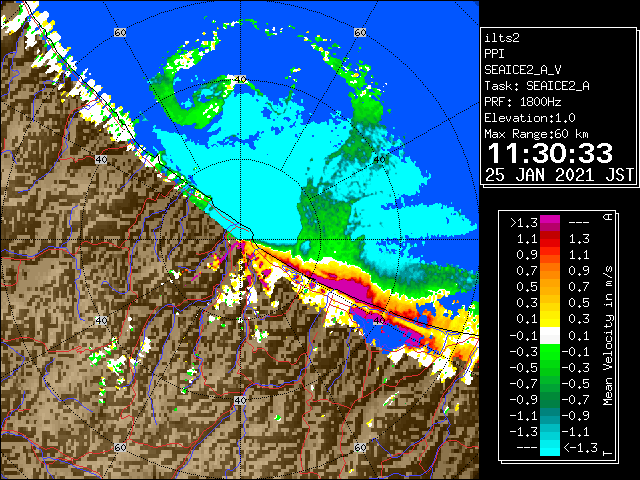The image size is (640, 480).
Task: Click the northeast '60' range ring label
Action: [x=360, y=32]
